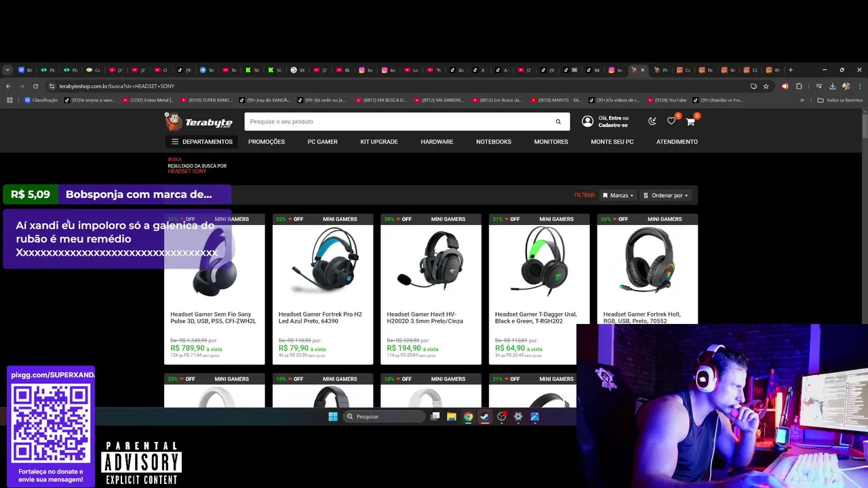Open the Classificação bookmark
This screenshot has width=868, height=488.
[41, 100]
